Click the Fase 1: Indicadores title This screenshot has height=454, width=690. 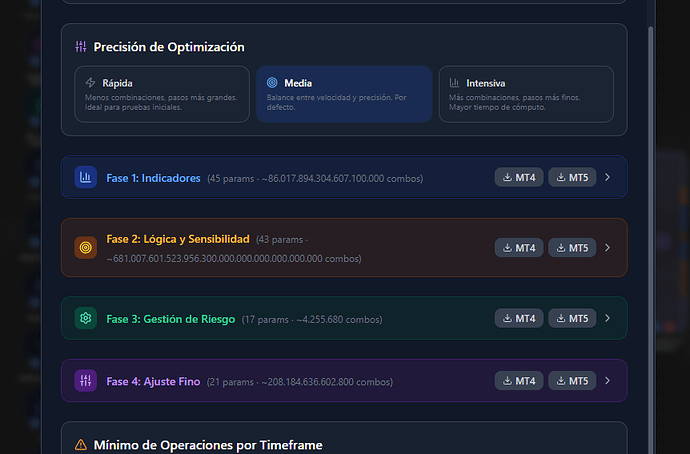click(153, 178)
